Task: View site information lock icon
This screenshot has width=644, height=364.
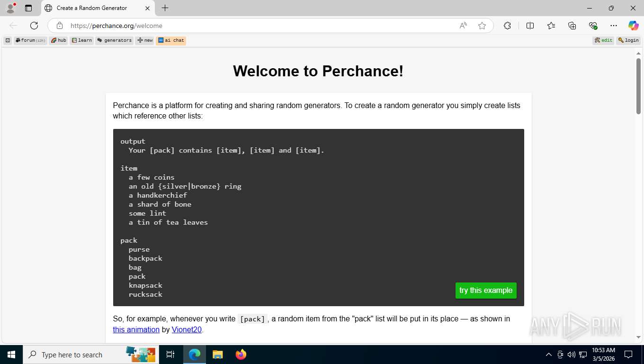Action: coord(59,26)
